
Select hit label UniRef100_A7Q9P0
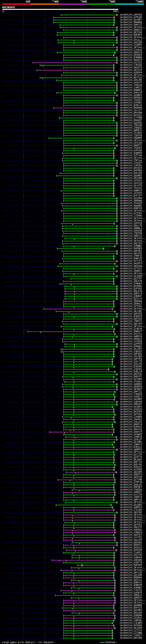coord(131,45)
